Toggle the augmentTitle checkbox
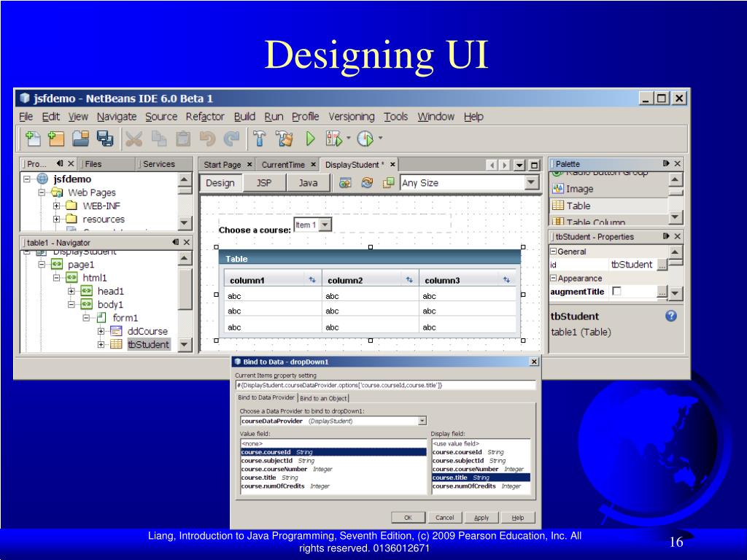This screenshot has height=560, width=747. 616,291
